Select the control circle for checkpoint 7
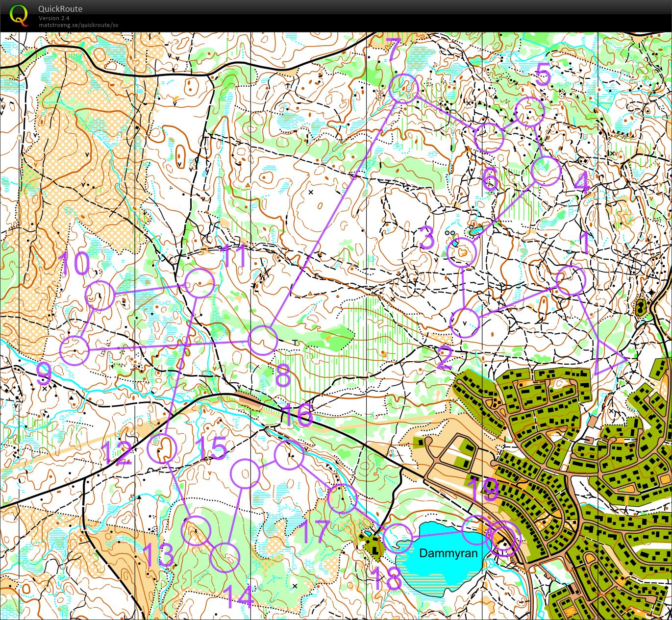 pyautogui.click(x=404, y=88)
